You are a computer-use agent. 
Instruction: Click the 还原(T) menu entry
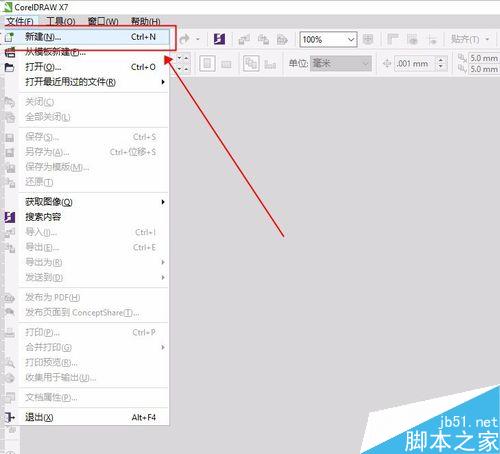click(87, 182)
